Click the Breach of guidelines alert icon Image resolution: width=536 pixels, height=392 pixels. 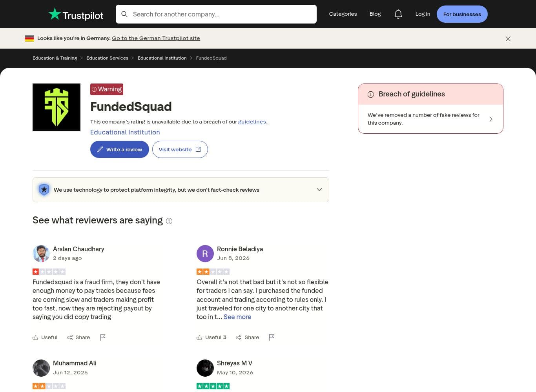click(x=371, y=94)
